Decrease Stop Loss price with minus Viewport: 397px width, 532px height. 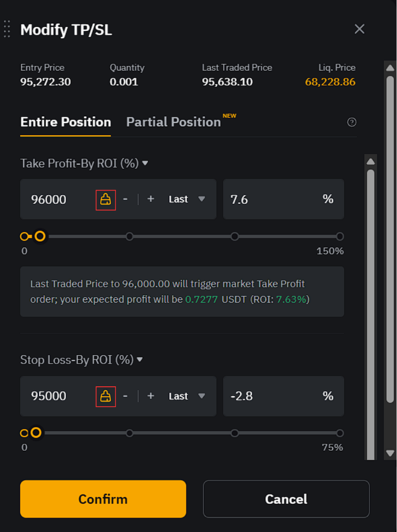point(125,396)
